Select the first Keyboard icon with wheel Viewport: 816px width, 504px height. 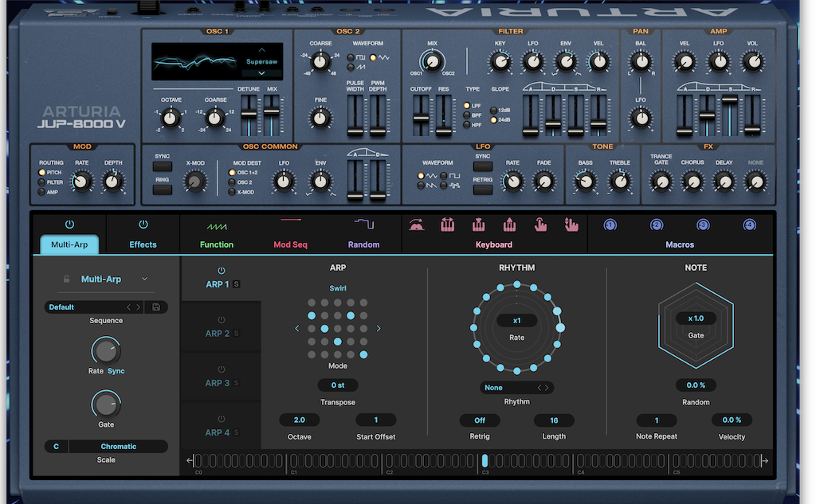(x=416, y=225)
